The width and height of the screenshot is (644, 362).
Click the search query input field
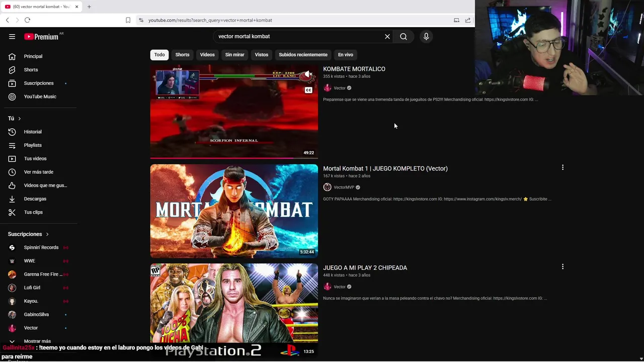tap(299, 36)
